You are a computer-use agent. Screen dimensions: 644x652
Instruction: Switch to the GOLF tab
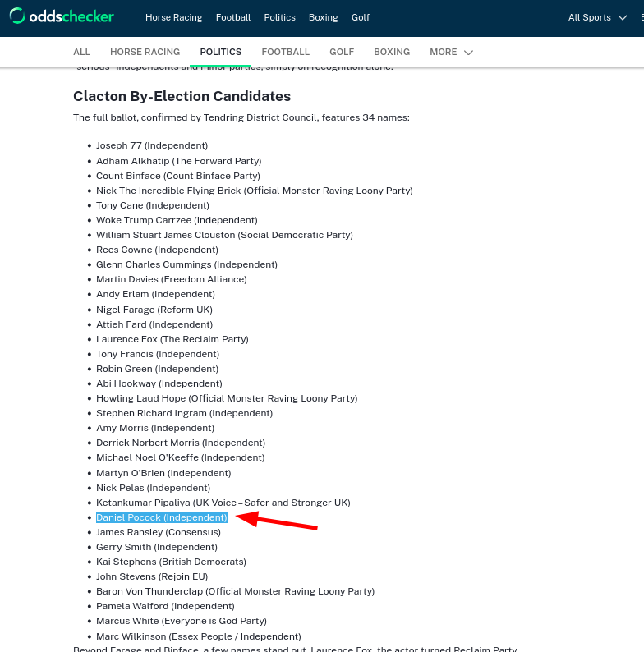pos(342,52)
